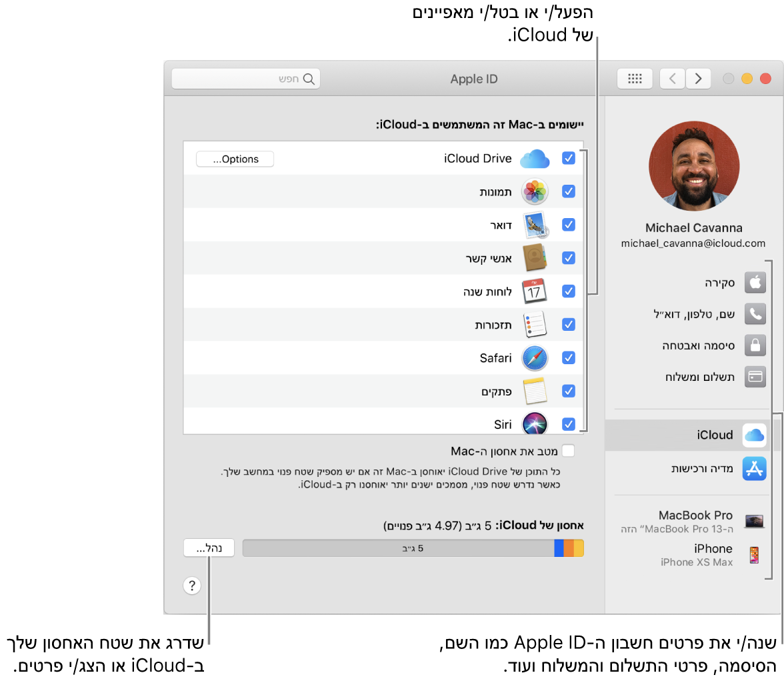Screen dimensions: 784x681
Task: Click the Apple ID window title
Action: click(x=474, y=79)
